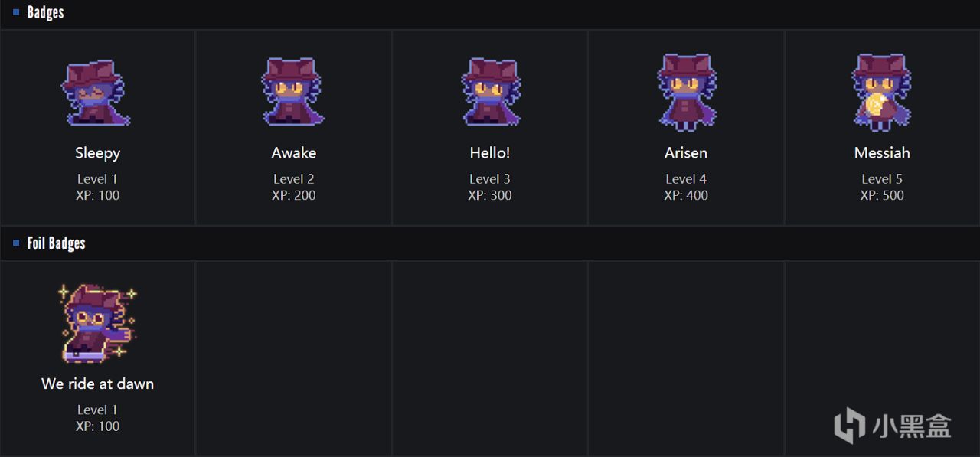Viewport: 980px width, 457px height.
Task: Click XP: 400 under the Arisen badge
Action: [686, 195]
